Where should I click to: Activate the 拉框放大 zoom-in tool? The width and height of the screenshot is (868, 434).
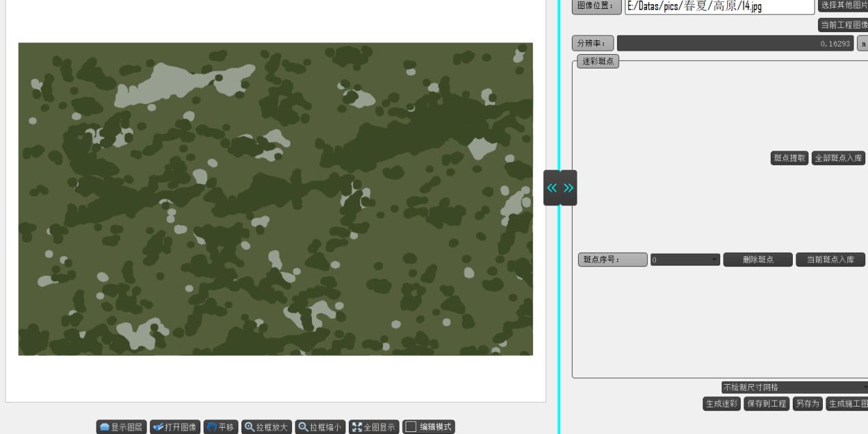[x=267, y=427]
